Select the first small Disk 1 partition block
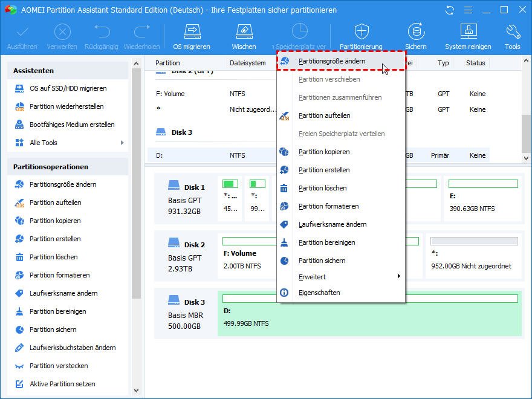The image size is (532, 399). point(230,199)
